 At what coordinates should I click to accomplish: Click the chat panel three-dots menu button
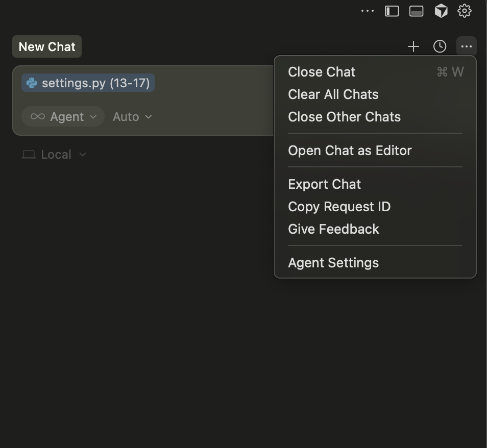click(x=466, y=46)
